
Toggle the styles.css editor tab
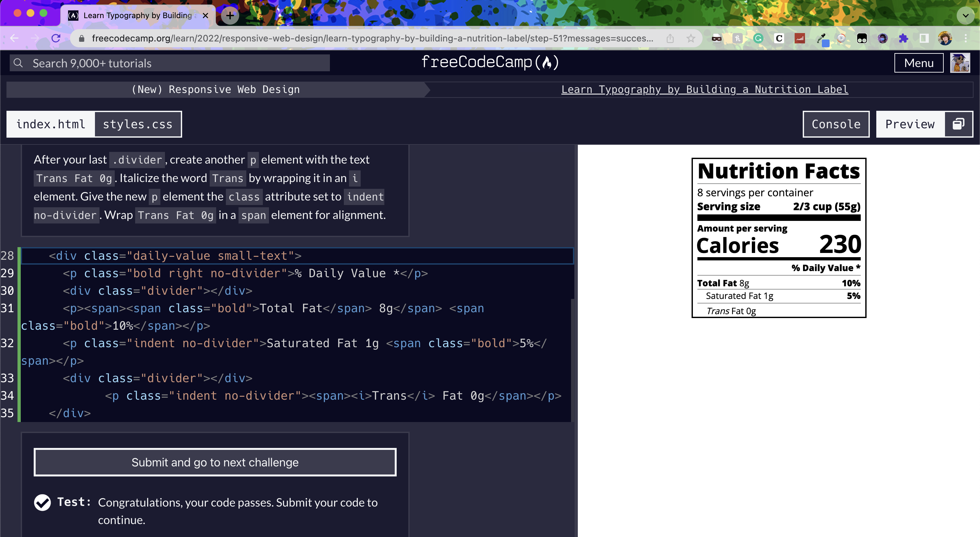click(137, 124)
